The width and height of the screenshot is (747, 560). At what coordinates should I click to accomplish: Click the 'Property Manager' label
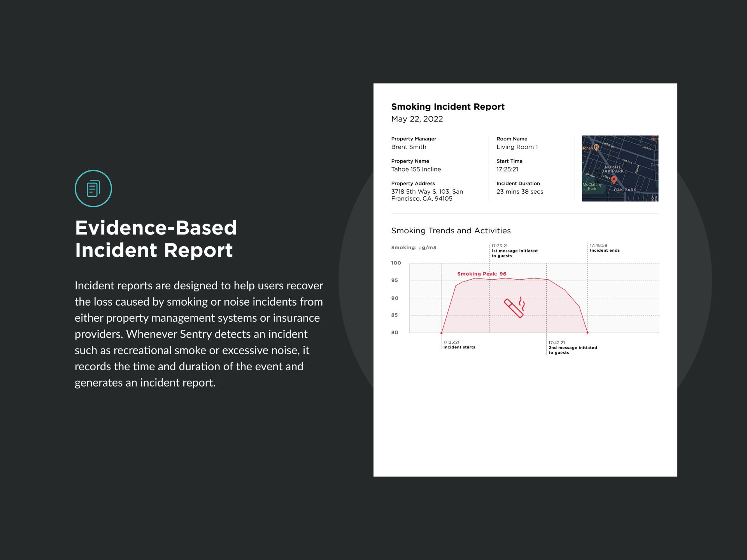coord(414,139)
